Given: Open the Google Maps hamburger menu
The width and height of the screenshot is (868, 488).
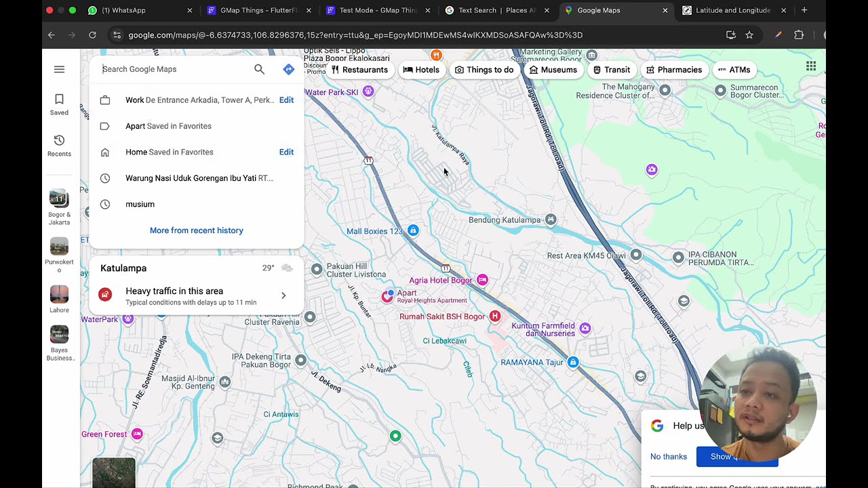Looking at the screenshot, I should [x=59, y=69].
